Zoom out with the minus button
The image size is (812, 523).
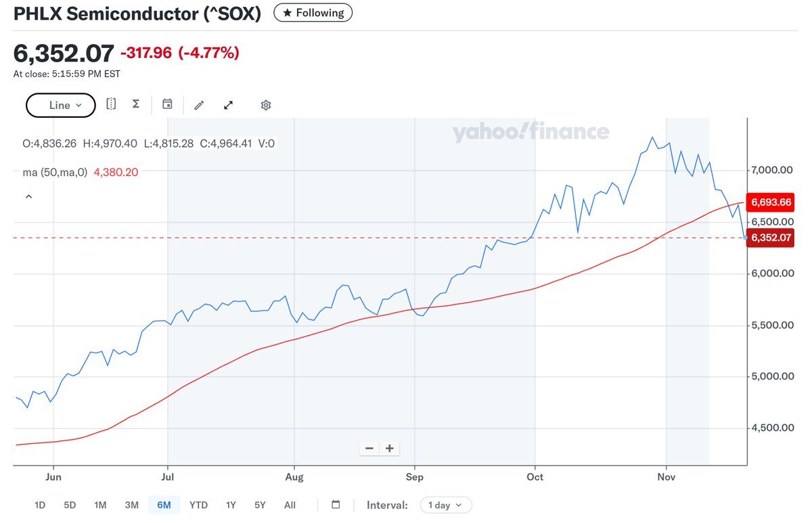[369, 448]
